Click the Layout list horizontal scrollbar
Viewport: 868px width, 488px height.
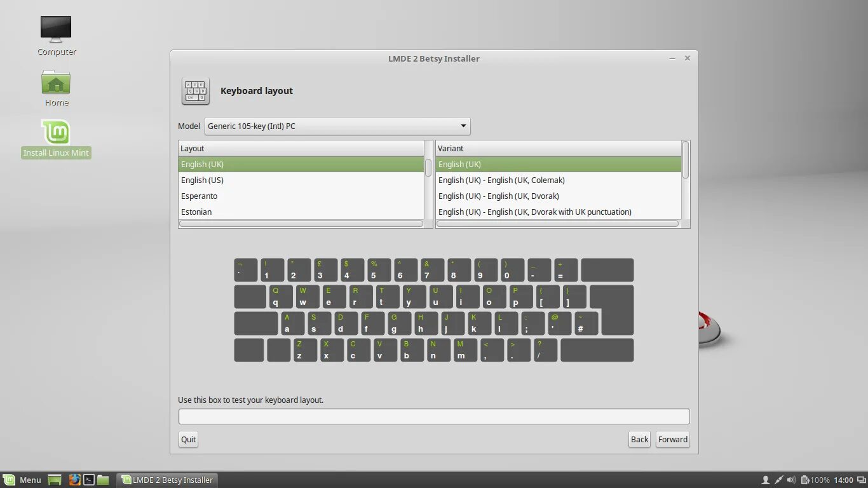click(301, 224)
